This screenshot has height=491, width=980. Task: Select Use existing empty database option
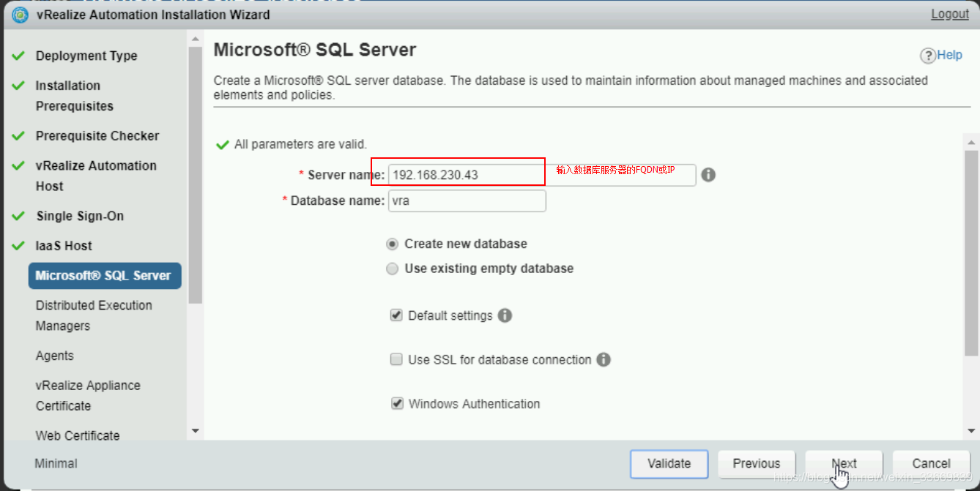point(393,269)
